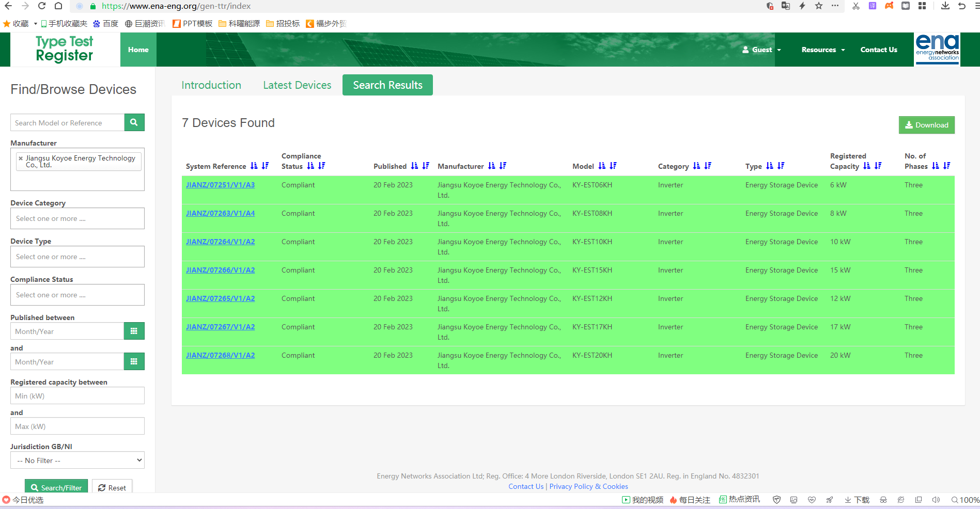Click the Search/Filter button
980x509 pixels.
[56, 487]
